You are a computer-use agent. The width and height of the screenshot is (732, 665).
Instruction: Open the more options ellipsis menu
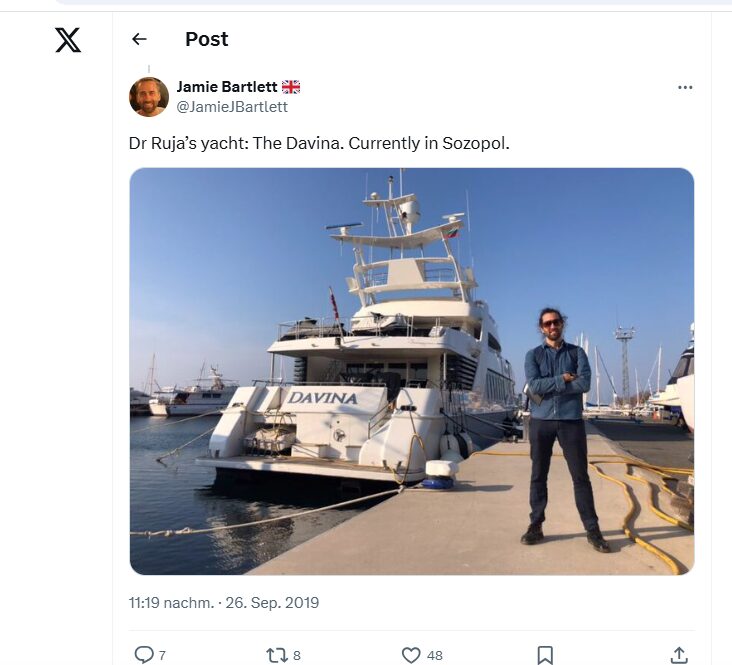pos(685,88)
